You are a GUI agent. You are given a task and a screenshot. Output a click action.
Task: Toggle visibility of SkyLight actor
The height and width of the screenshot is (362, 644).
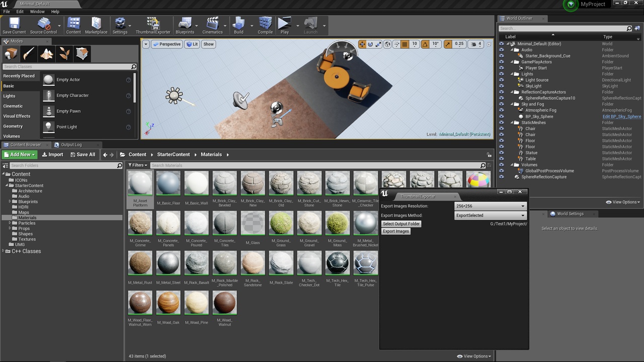point(501,86)
